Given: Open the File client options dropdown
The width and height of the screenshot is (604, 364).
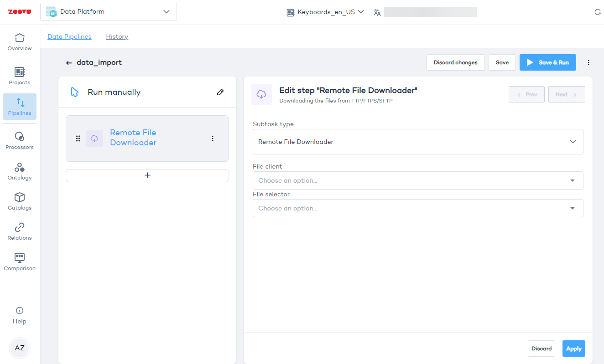Looking at the screenshot, I should pyautogui.click(x=572, y=180).
